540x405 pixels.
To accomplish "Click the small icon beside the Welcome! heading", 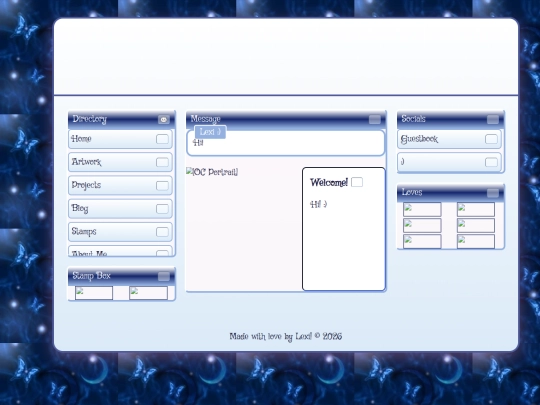I will coord(357,182).
